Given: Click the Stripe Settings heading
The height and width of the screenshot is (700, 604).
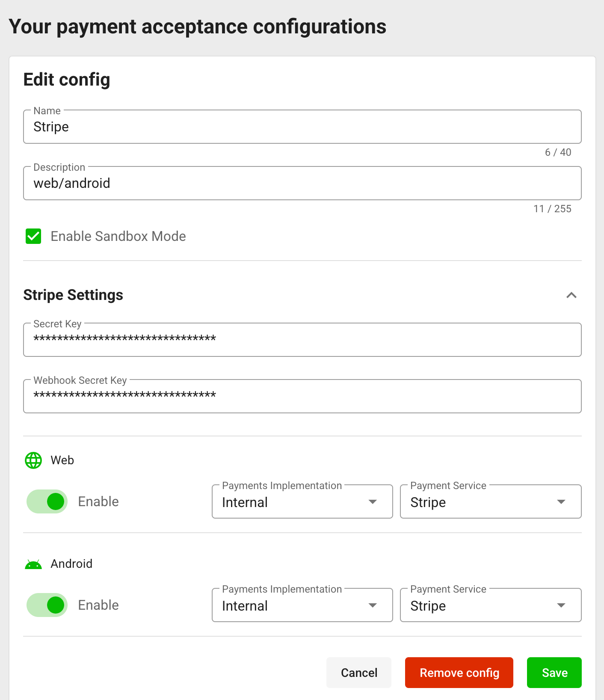Looking at the screenshot, I should pos(73,295).
